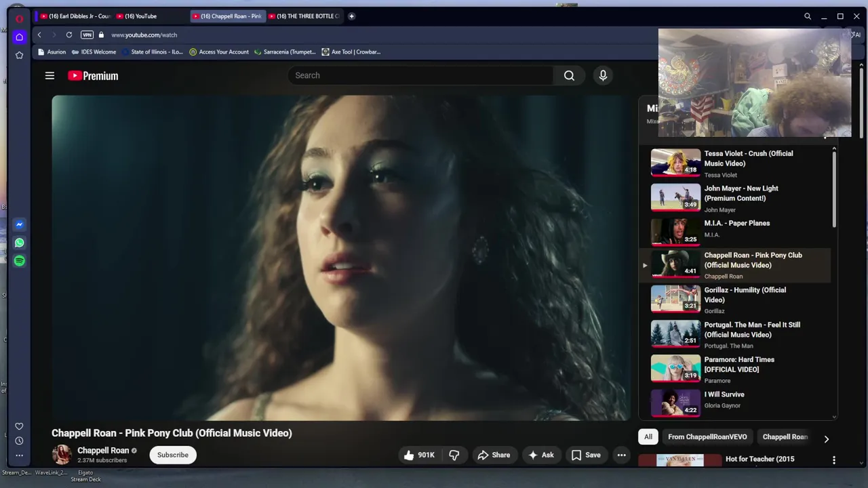Open Opera sidebar bookmarks star
Screen dimensions: 868x488
pos(19,55)
